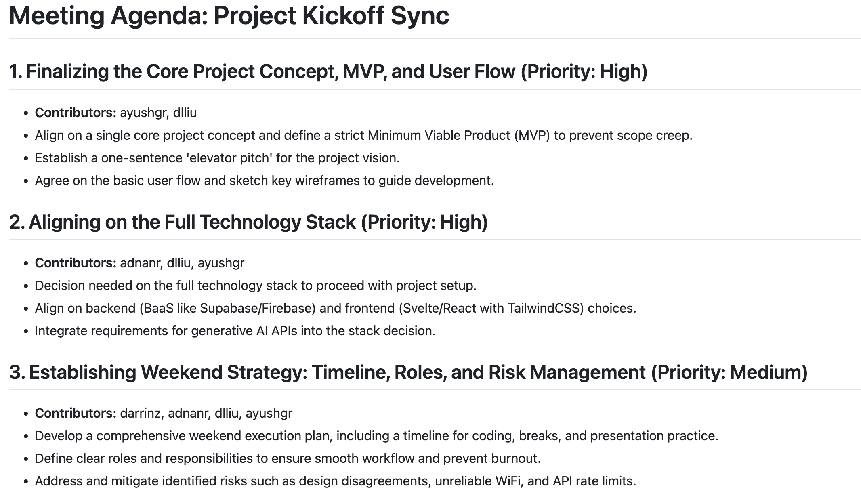The height and width of the screenshot is (504, 861).
Task: Click the bullet about Minimum Viable Product scope creep
Action: click(363, 135)
